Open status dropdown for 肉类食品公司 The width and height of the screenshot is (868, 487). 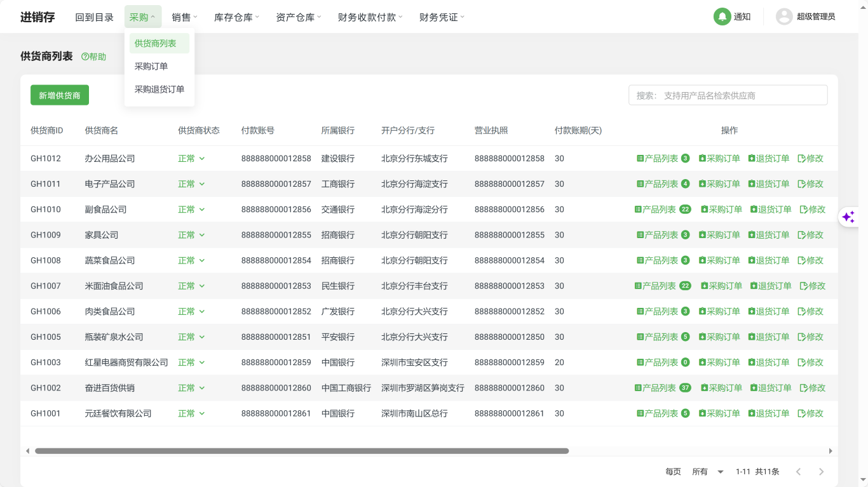click(191, 311)
